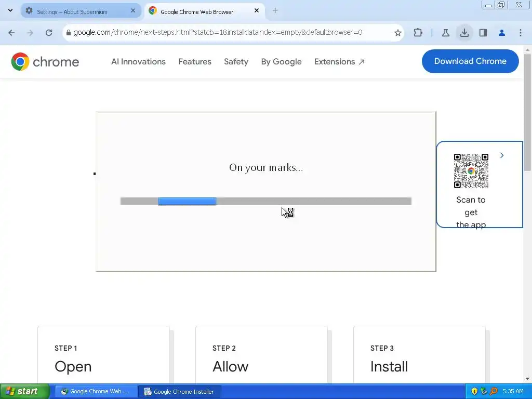
Task: Follow the Extensions external link
Action: coord(339,62)
